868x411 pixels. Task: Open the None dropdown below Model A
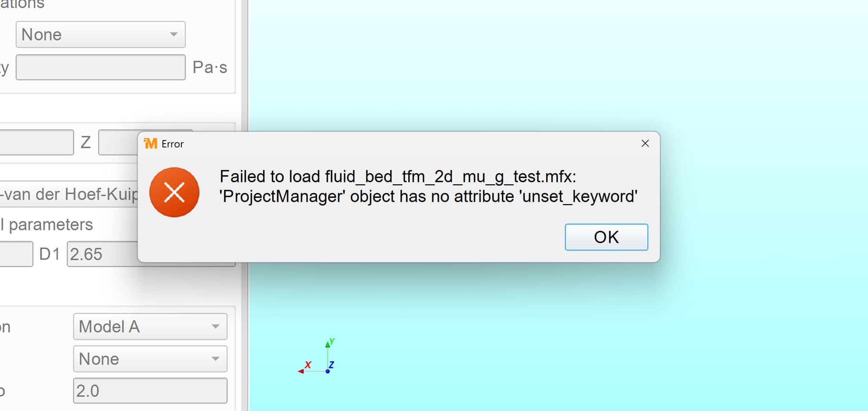[x=150, y=359]
